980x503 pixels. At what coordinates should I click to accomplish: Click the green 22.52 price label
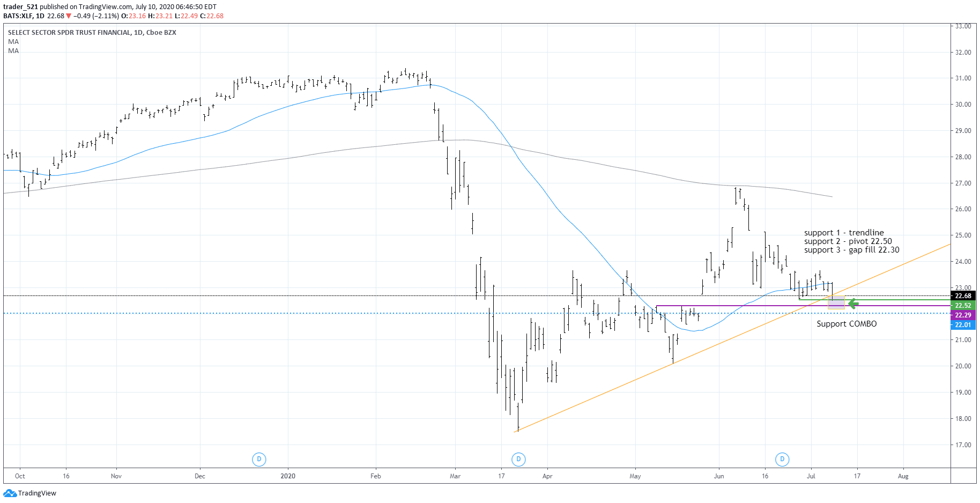tap(963, 305)
